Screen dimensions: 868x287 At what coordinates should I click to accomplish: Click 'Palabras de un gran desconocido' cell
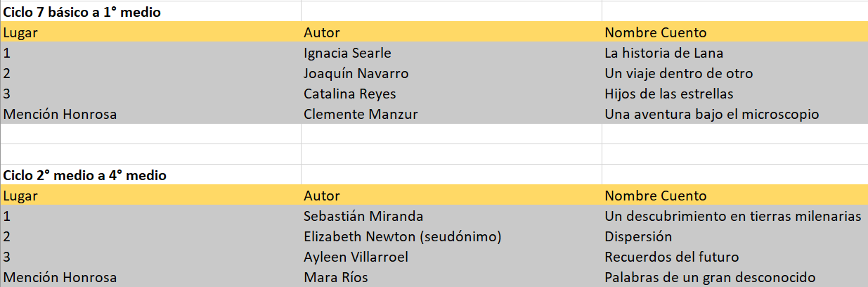click(710, 277)
